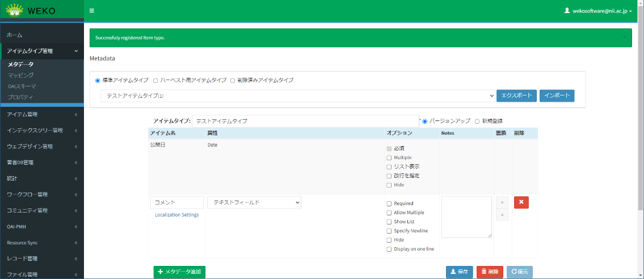Viewport: 644px width, 279px height.
Task: Click the hamburger menu icon in header
Action: click(92, 11)
